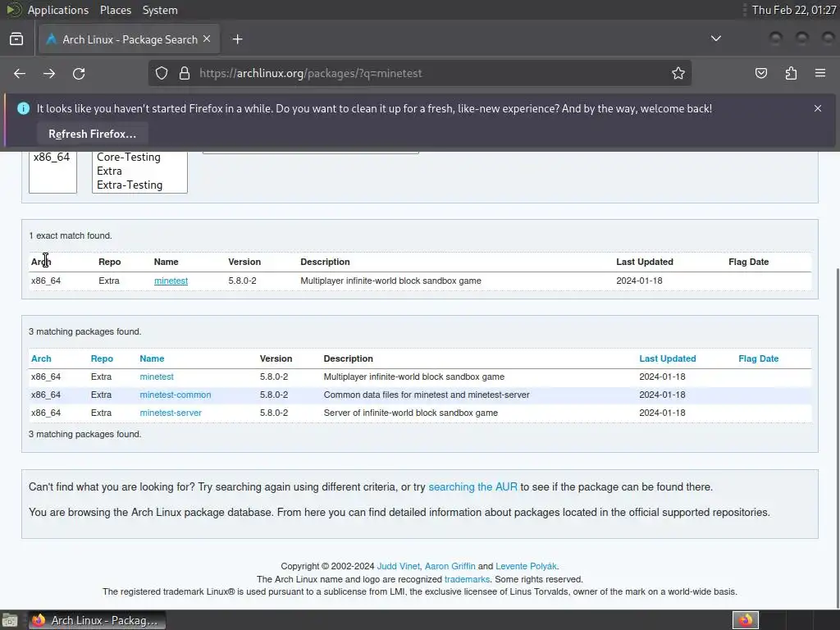Close the Arch Linux Package Search tab
Screen dimensions: 840x630
(207, 39)
